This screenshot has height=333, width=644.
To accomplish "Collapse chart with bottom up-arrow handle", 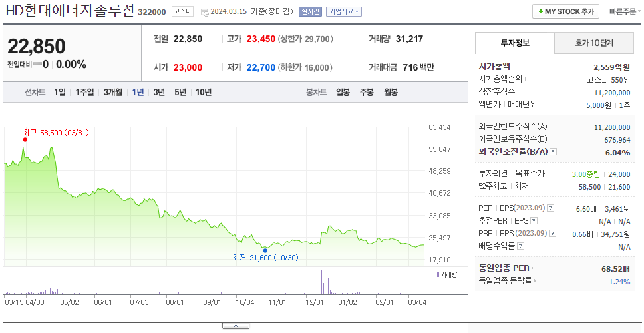I will point(236,326).
